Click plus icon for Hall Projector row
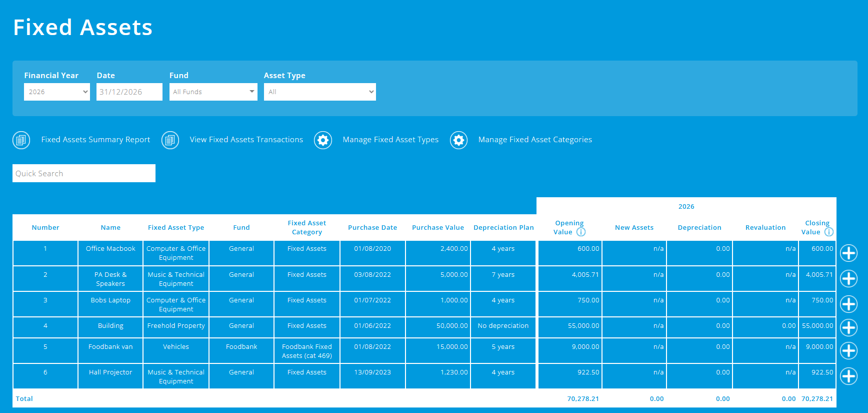The width and height of the screenshot is (868, 413). coord(848,376)
